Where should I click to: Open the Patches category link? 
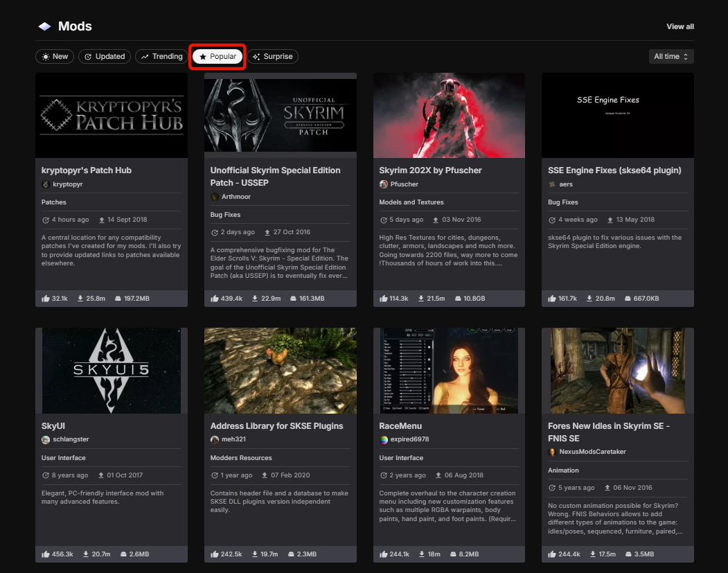point(54,202)
